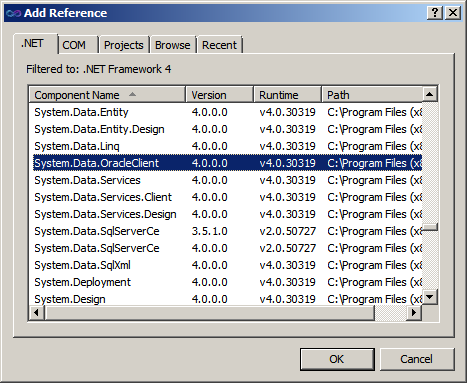Sort list by Runtime column header
The height and width of the screenshot is (383, 467).
coord(287,95)
